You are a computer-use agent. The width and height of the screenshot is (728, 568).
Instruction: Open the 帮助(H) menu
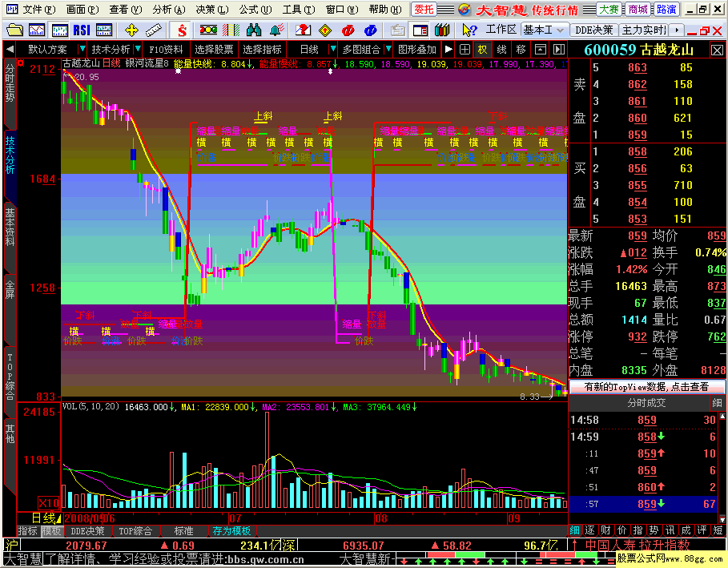click(x=385, y=10)
